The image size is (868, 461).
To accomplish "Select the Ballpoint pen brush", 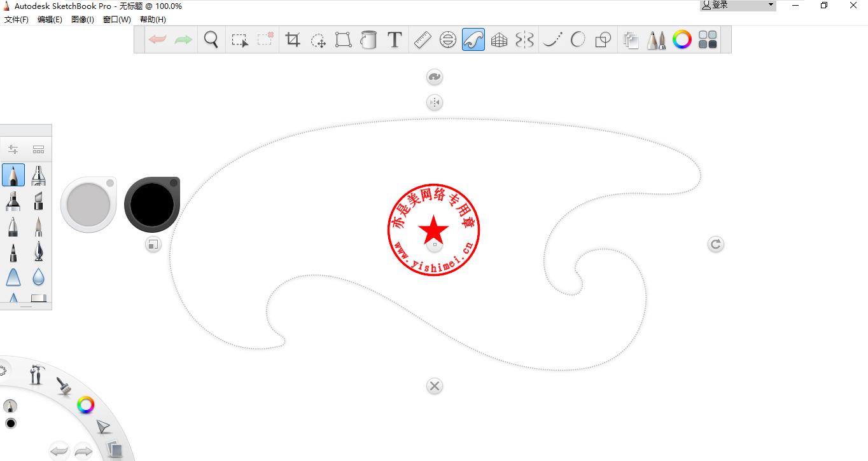I will pyautogui.click(x=13, y=226).
